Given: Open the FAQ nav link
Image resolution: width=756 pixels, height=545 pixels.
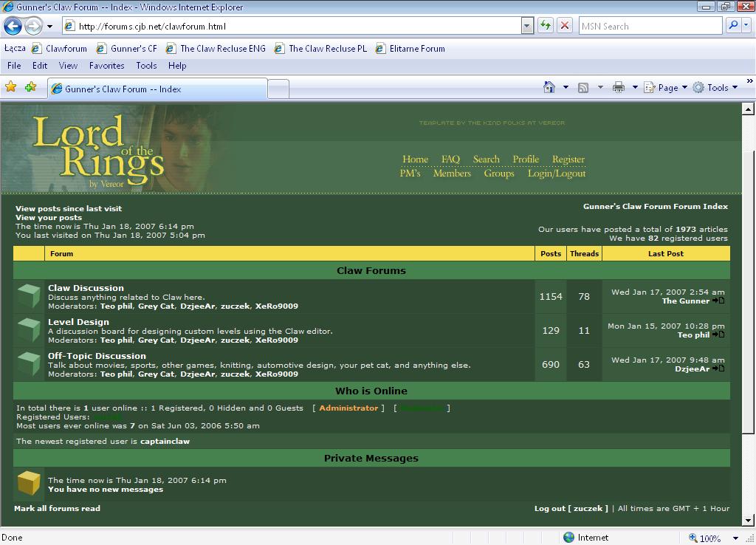Looking at the screenshot, I should (x=450, y=160).
